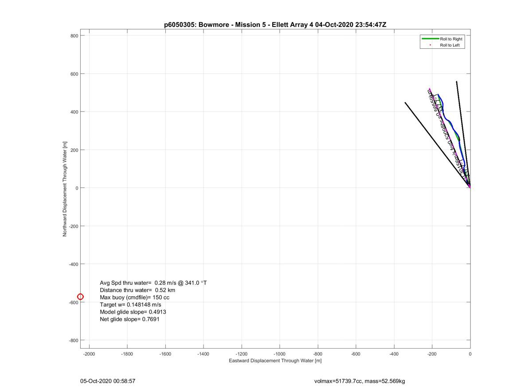Click the -1800 tick label on the eastward axis
Screen dimensions: 532x392
tap(127, 354)
